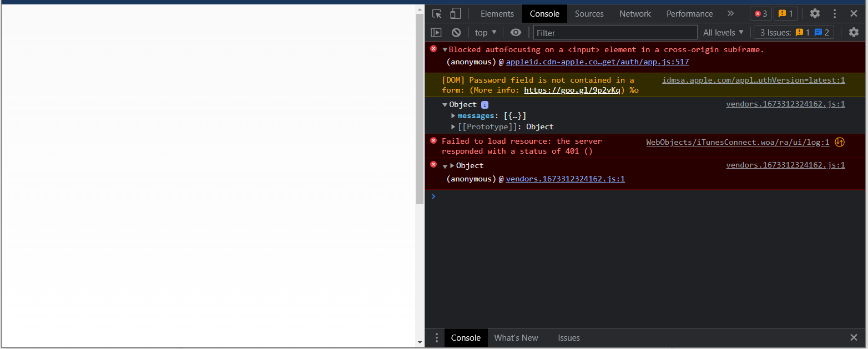Click into the console Filter field

615,33
